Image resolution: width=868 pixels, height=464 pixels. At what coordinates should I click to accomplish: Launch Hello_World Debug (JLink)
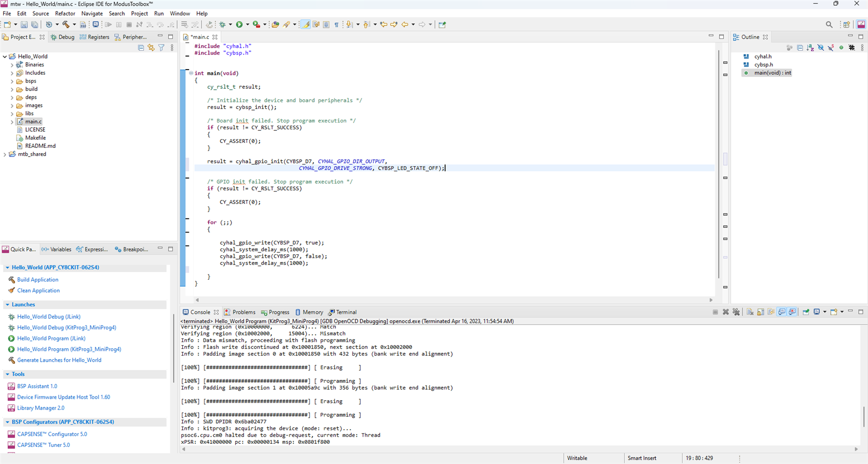[x=49, y=317]
